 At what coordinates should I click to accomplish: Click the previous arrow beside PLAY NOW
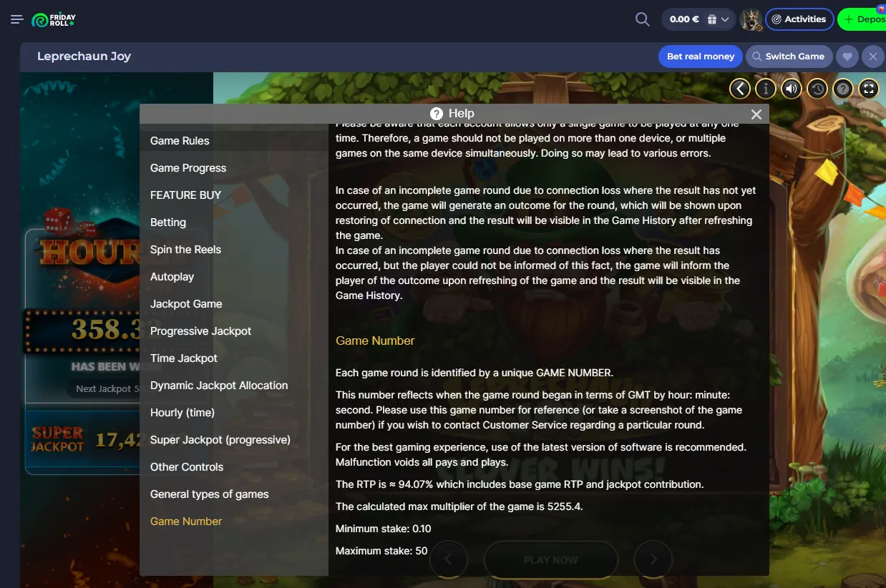tap(449, 559)
